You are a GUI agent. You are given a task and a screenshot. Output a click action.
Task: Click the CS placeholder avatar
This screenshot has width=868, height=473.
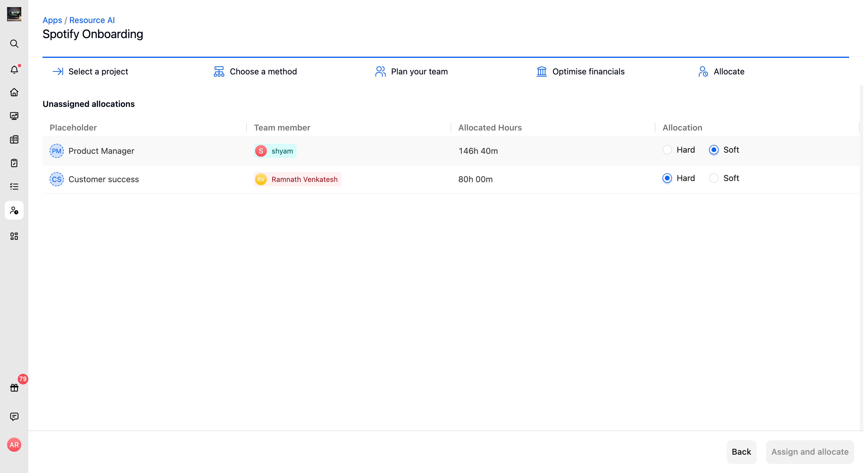pyautogui.click(x=57, y=179)
